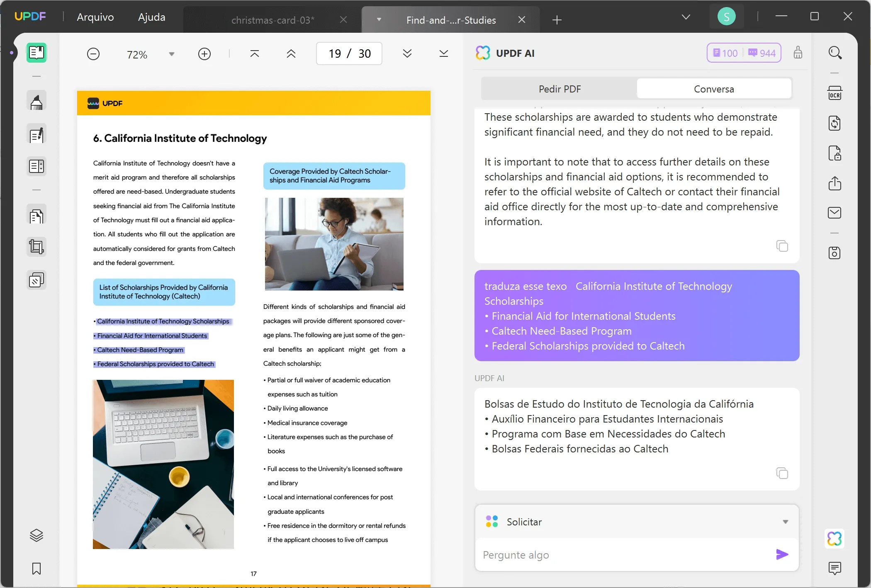871x588 pixels.
Task: Switch to the christmas-card-03 tab
Action: (272, 20)
